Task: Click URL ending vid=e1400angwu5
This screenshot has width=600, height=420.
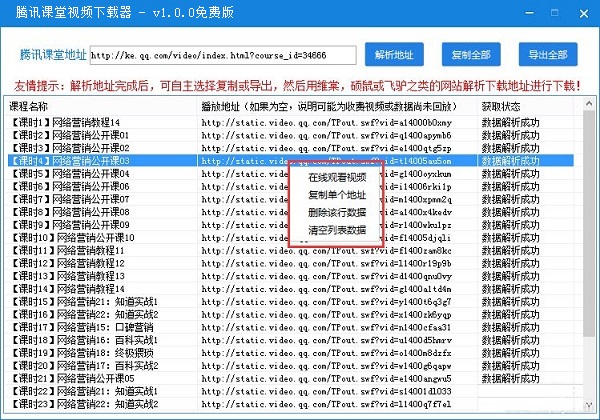Action: click(x=326, y=379)
